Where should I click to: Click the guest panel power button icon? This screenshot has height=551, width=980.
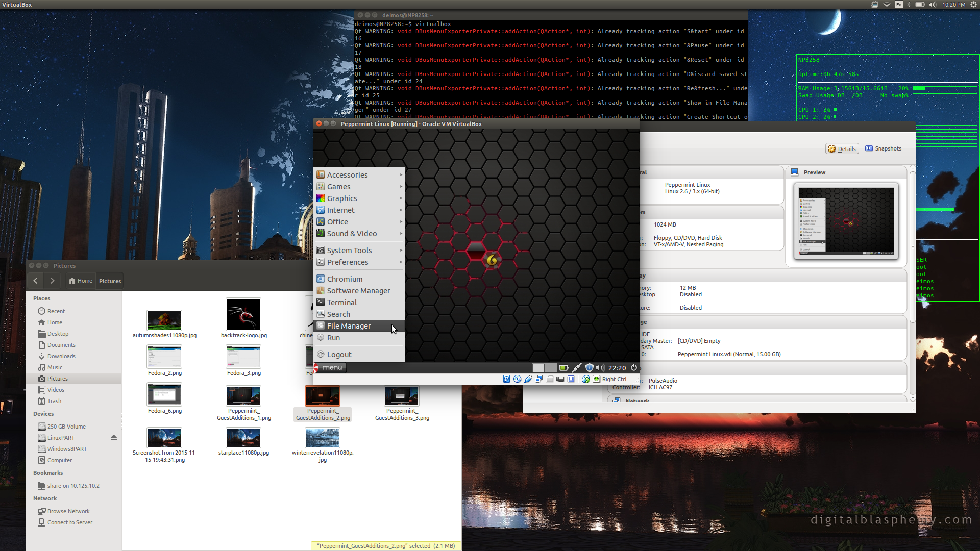point(634,368)
